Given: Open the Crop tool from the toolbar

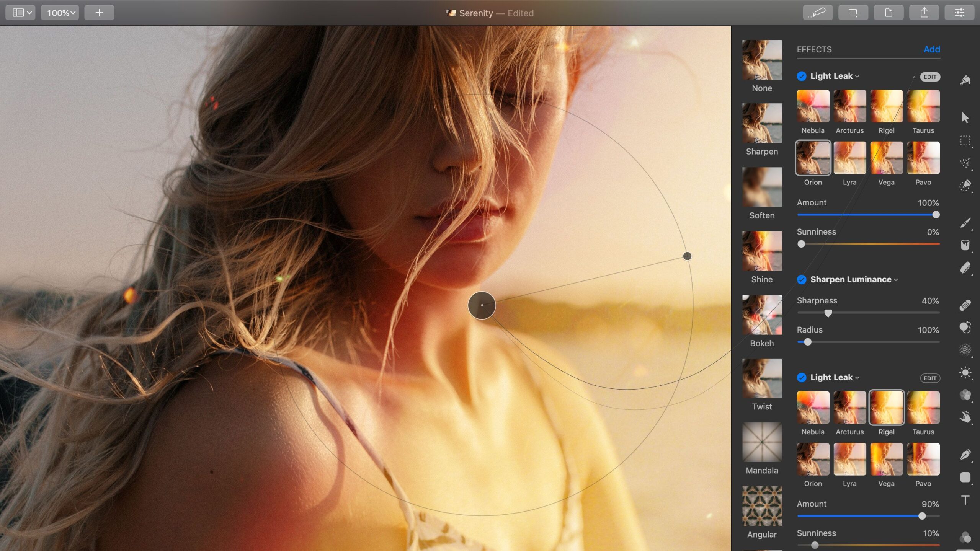Looking at the screenshot, I should click(853, 12).
